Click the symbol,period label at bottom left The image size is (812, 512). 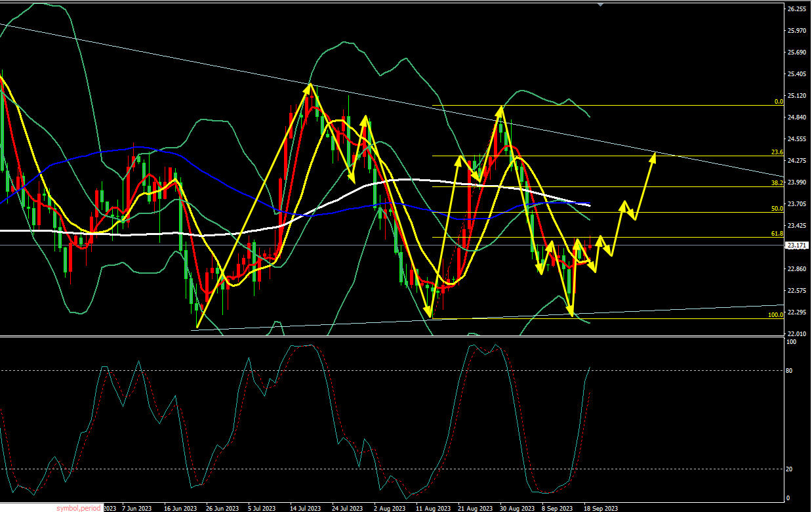[79, 508]
